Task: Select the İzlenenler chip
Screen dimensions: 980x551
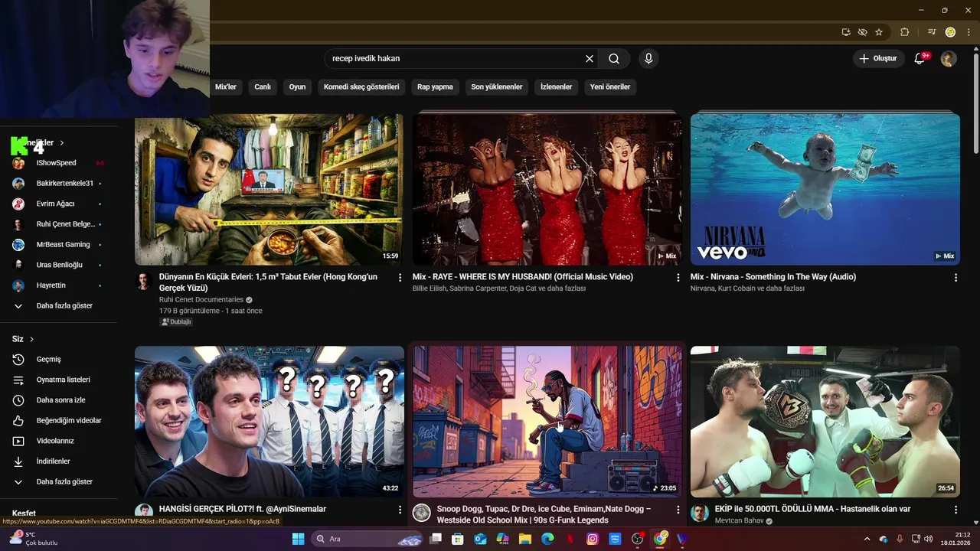Action: pyautogui.click(x=557, y=87)
